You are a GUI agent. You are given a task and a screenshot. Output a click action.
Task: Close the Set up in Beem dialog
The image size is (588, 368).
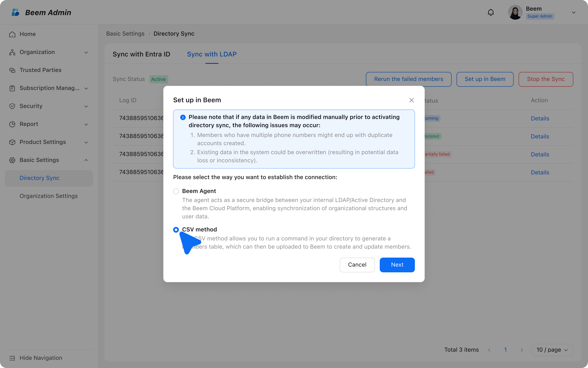411,100
